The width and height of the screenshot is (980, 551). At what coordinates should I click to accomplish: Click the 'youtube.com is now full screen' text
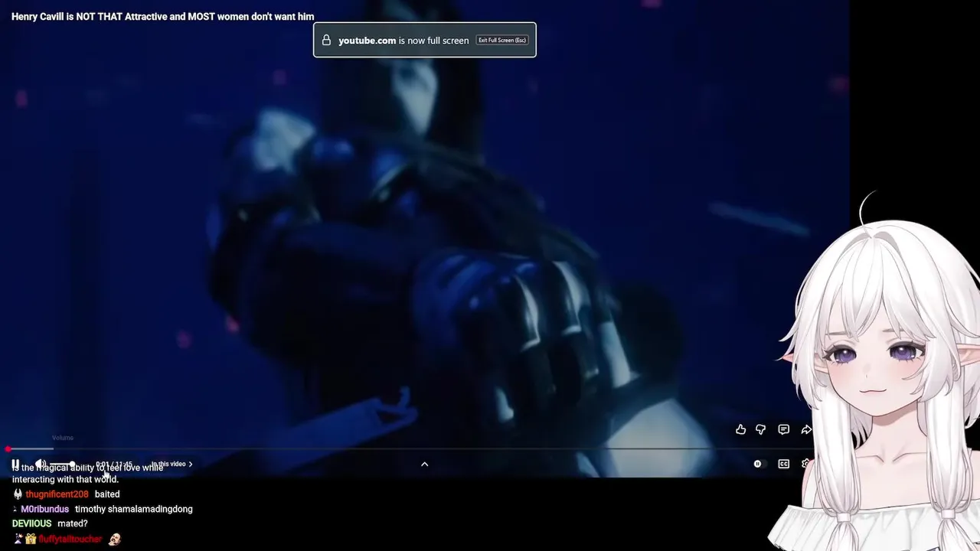(403, 40)
